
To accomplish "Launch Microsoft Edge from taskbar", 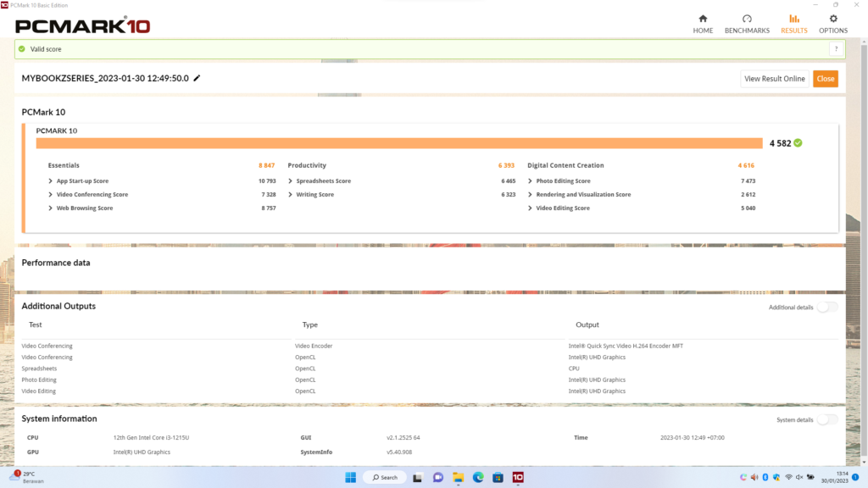I will [478, 477].
